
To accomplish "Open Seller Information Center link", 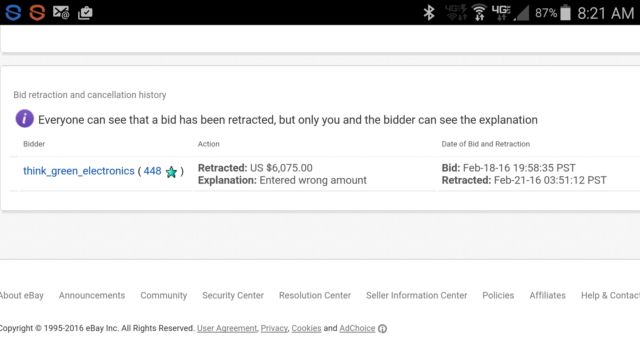I will click(416, 295).
